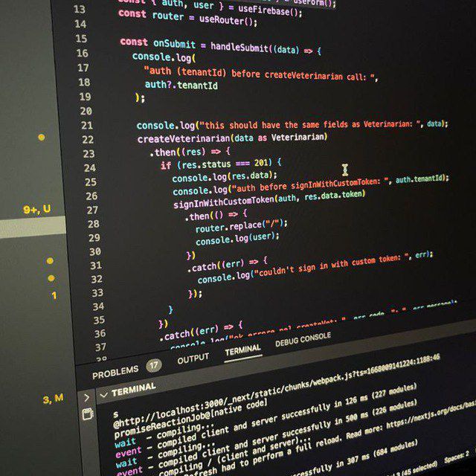Image resolution: width=476 pixels, height=476 pixels.
Task: Select the TERMINAL panel tab
Action: 242,350
